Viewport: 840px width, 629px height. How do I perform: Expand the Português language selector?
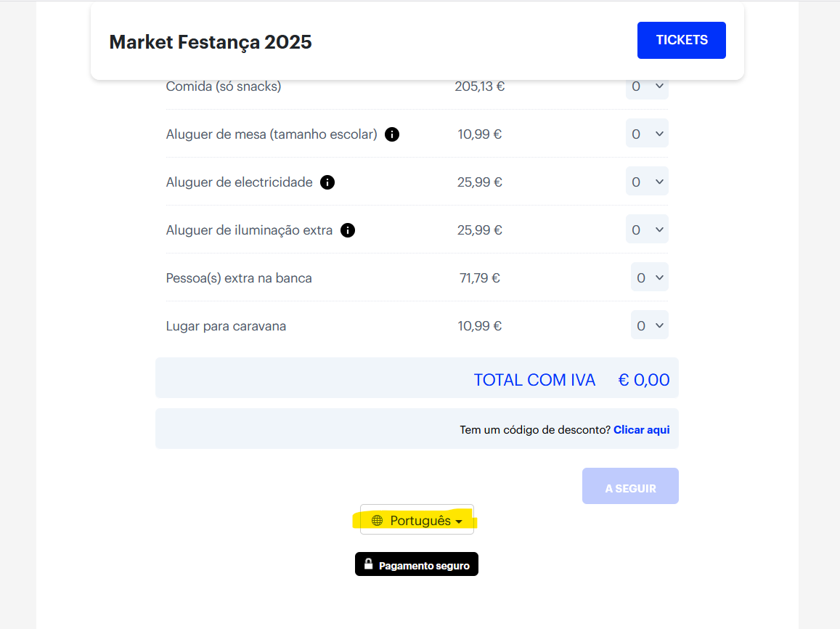417,521
